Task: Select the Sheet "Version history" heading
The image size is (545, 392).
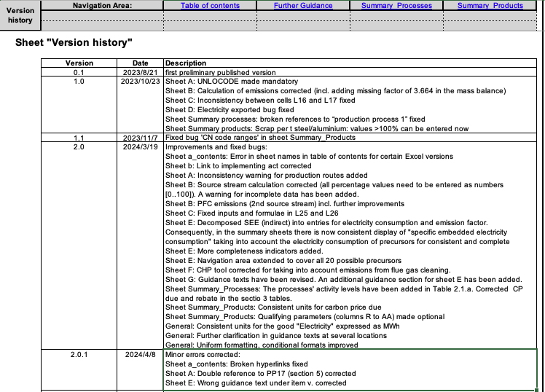Action: (74, 44)
